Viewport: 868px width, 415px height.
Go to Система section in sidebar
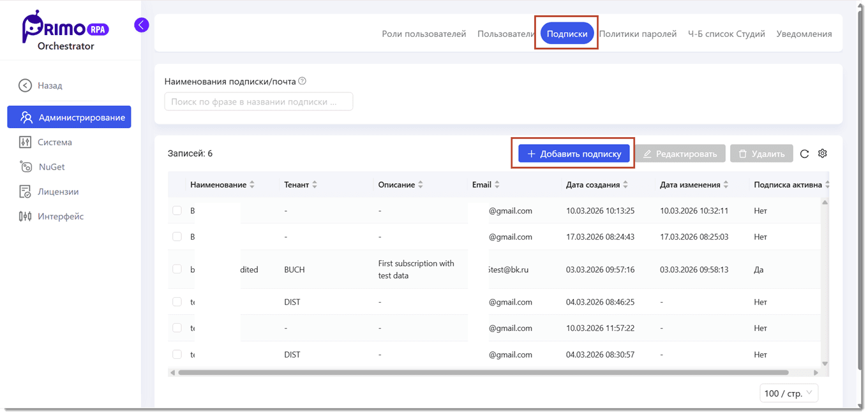(54, 142)
